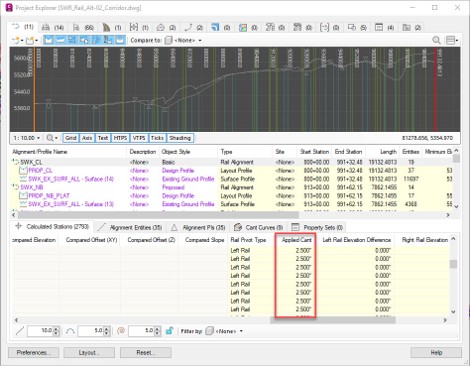Viewport: 470px width, 366px height.
Task: Open the Compare to dropdown
Action: pyautogui.click(x=184, y=40)
